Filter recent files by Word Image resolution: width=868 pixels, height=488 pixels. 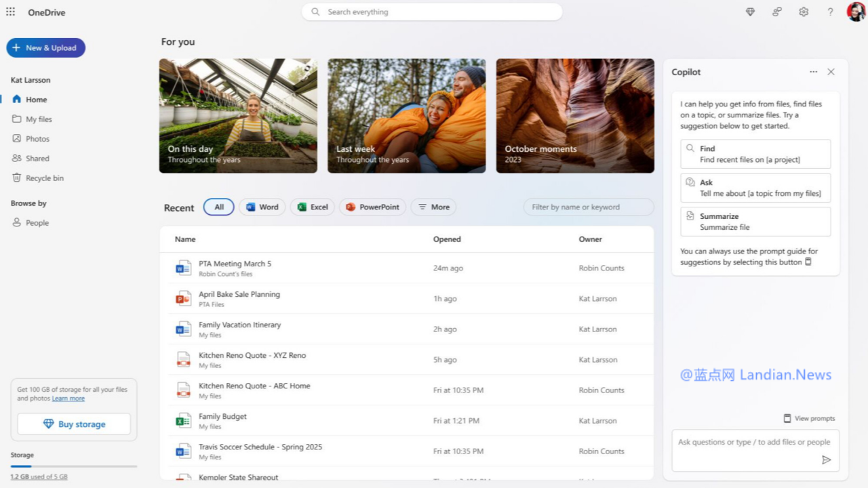pyautogui.click(x=262, y=207)
